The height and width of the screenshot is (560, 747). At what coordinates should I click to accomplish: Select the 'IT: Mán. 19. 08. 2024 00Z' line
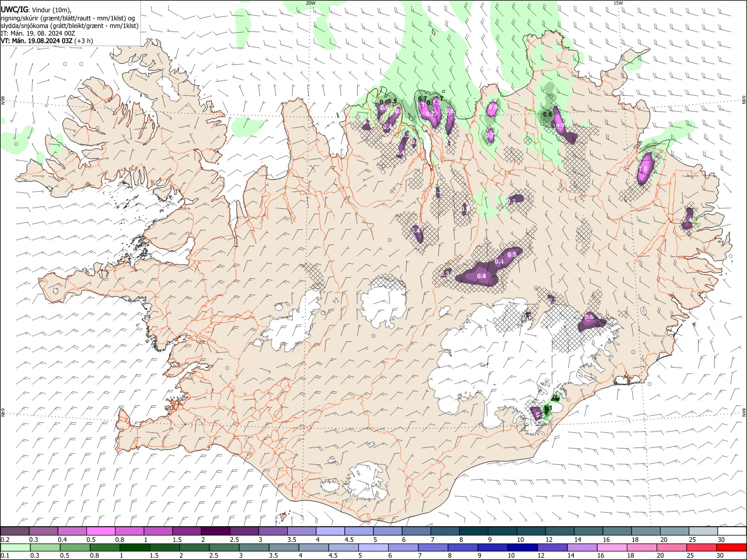click(38, 33)
